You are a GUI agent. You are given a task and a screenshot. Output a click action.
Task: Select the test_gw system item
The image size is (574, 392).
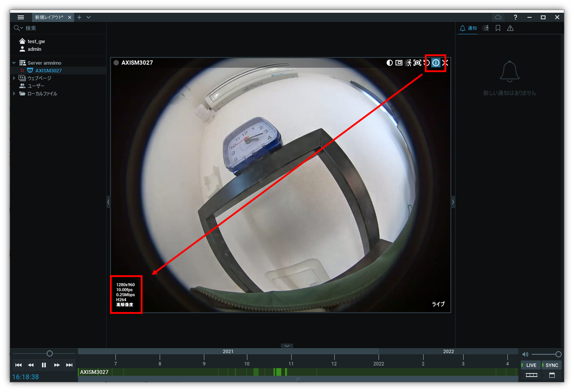(x=36, y=41)
